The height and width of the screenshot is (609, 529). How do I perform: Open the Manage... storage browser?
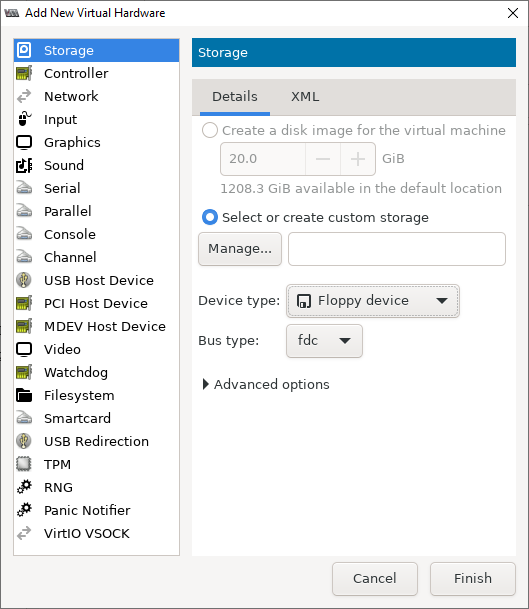coord(240,249)
